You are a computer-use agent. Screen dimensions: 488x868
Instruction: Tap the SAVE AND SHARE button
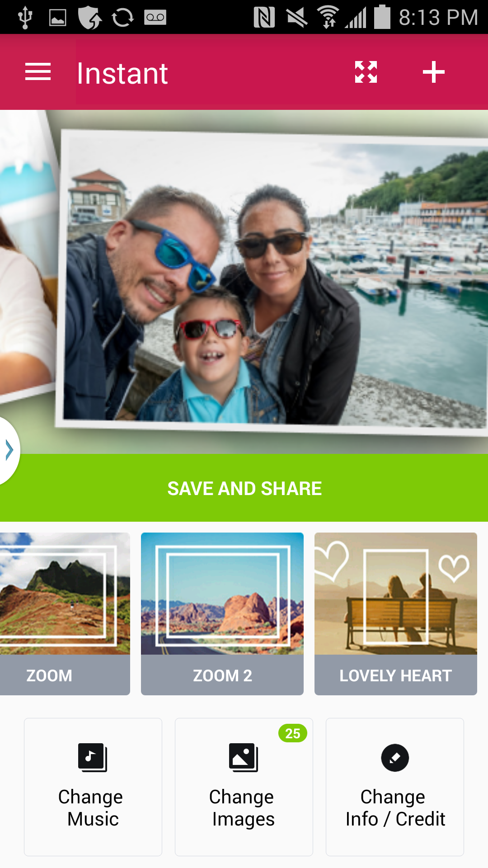(x=244, y=488)
